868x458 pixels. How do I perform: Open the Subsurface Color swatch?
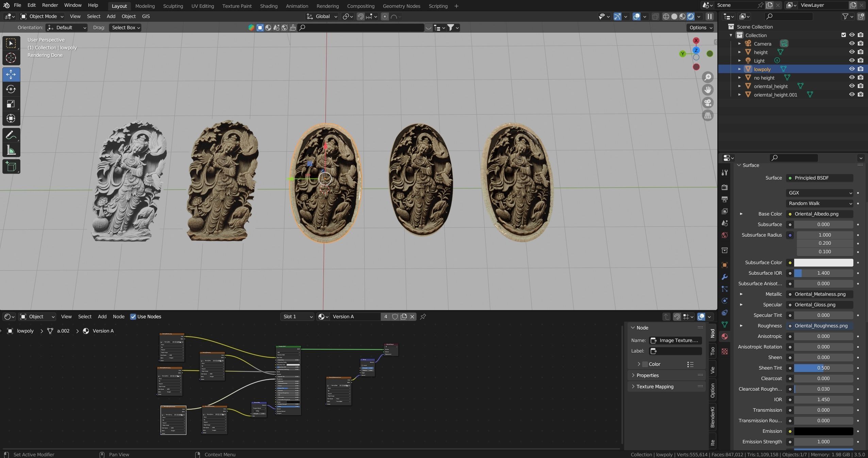point(823,262)
